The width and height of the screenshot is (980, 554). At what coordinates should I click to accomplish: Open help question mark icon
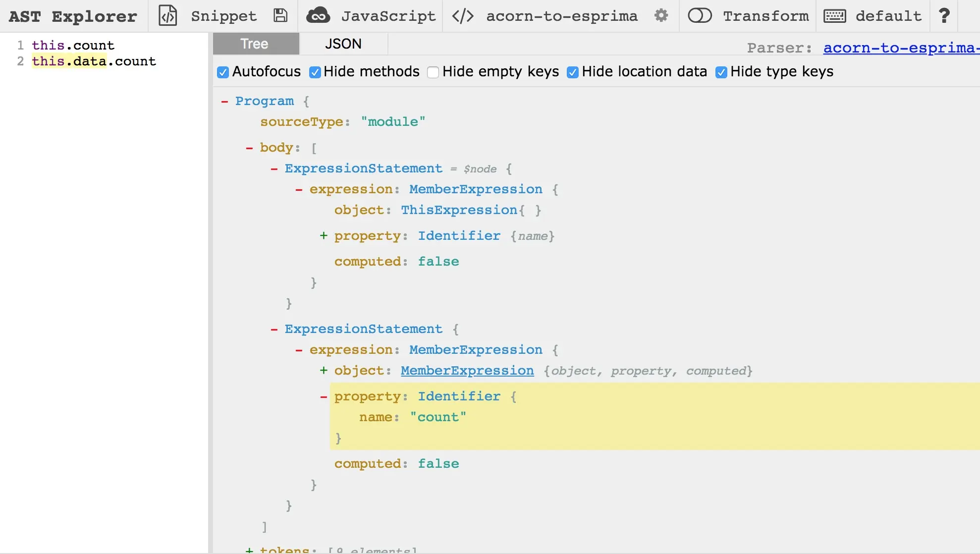(944, 16)
